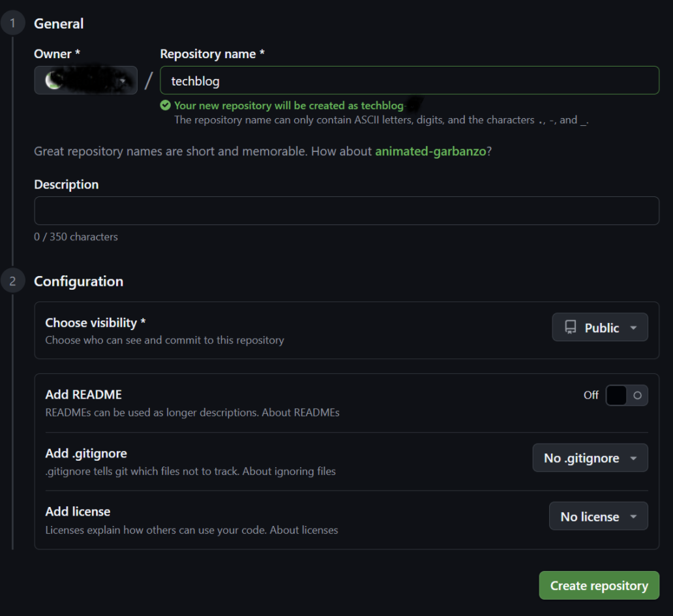The width and height of the screenshot is (673, 616).
Task: Click the step 1 General number badge
Action: pos(12,24)
